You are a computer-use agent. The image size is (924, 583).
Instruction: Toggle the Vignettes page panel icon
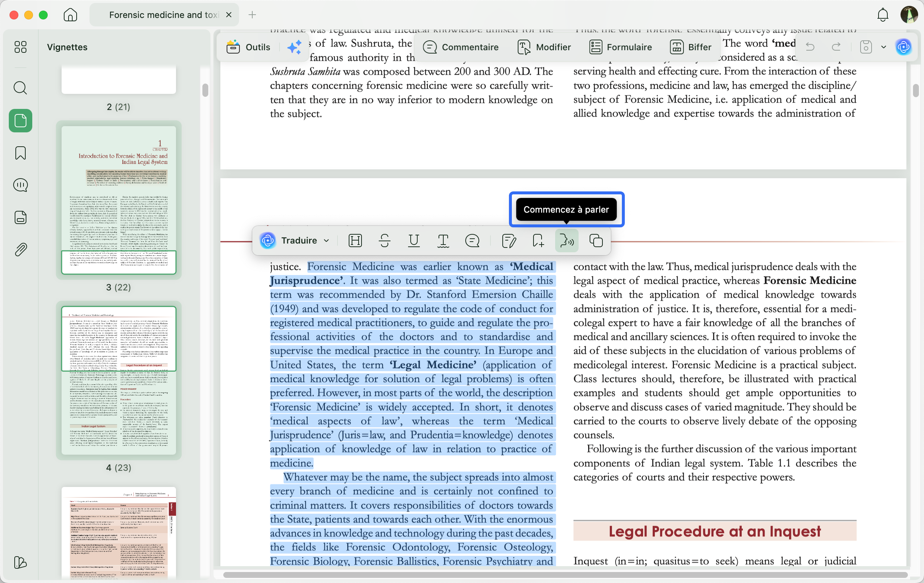tap(20, 121)
